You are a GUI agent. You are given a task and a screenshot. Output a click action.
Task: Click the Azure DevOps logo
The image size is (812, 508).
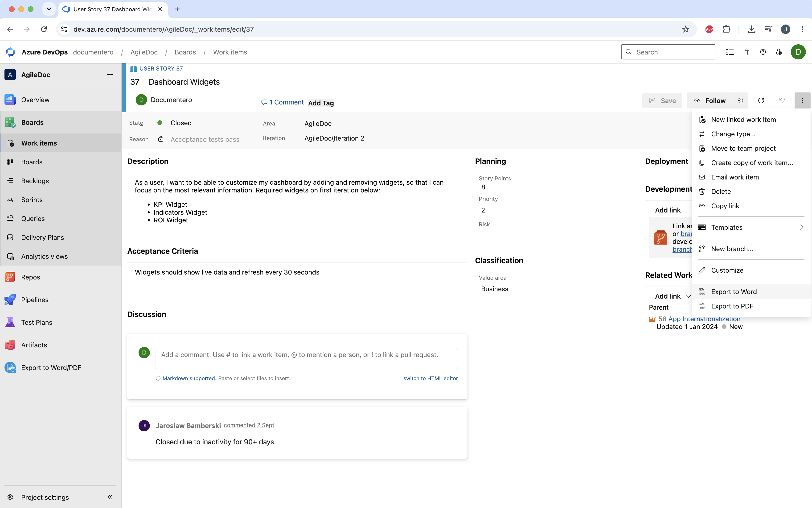[10, 52]
